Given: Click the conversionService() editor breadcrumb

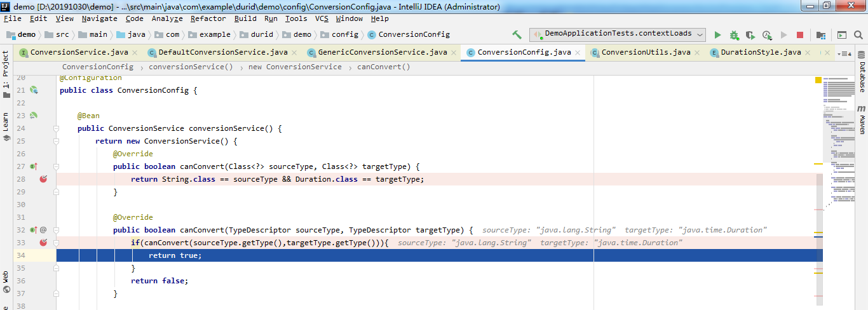Looking at the screenshot, I should click(191, 67).
